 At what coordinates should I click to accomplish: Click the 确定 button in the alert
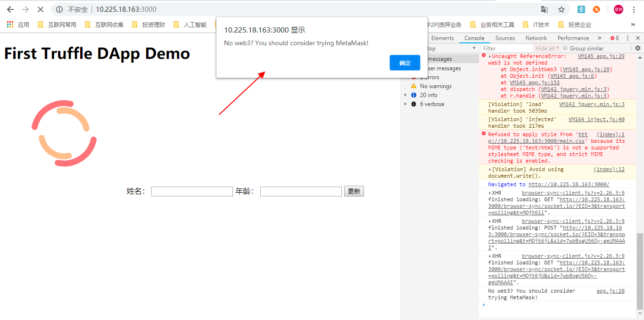(405, 63)
